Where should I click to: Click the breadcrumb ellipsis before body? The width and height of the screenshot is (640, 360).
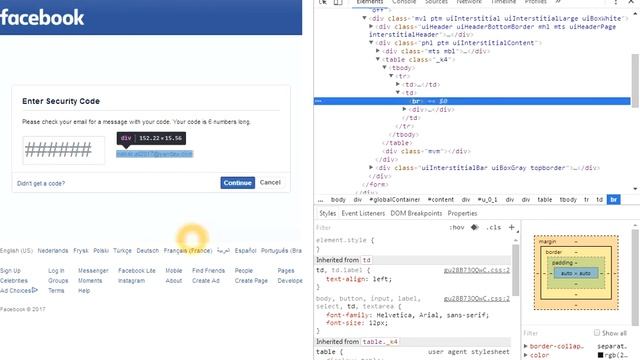(320, 200)
